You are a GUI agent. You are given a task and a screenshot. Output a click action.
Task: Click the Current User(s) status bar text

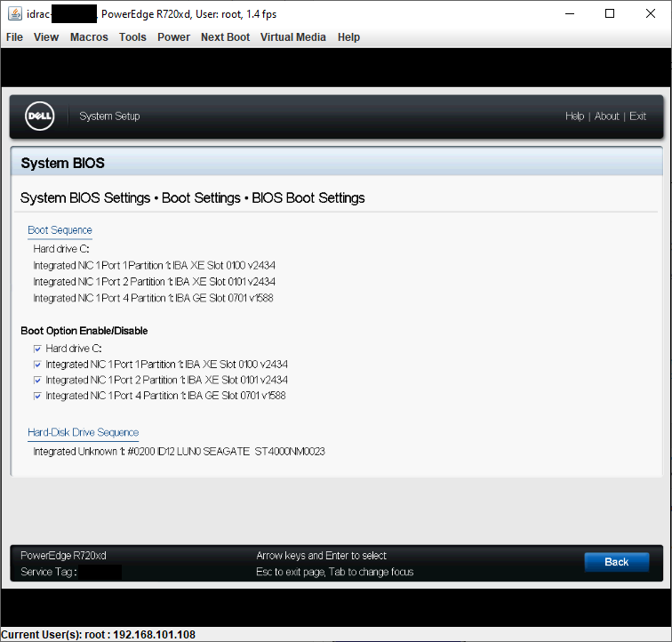[x=98, y=635]
